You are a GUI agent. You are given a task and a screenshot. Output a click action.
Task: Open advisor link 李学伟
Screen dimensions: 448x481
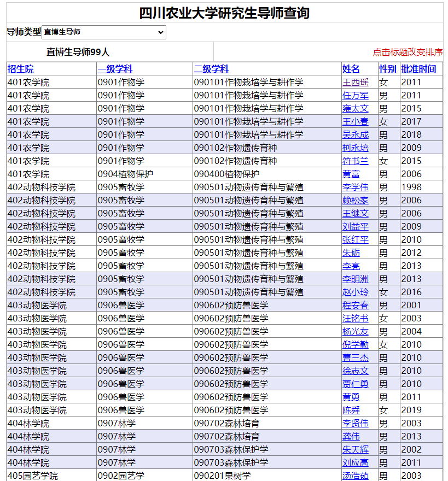[x=355, y=187]
